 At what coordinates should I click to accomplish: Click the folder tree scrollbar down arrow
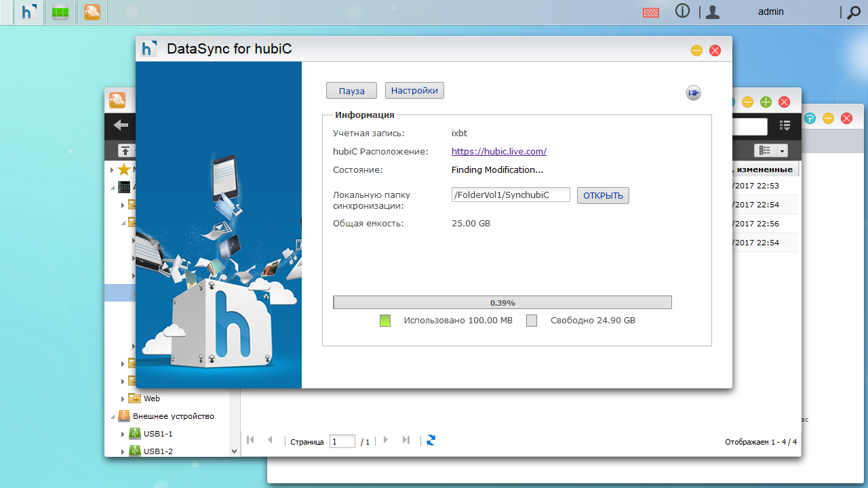[235, 451]
